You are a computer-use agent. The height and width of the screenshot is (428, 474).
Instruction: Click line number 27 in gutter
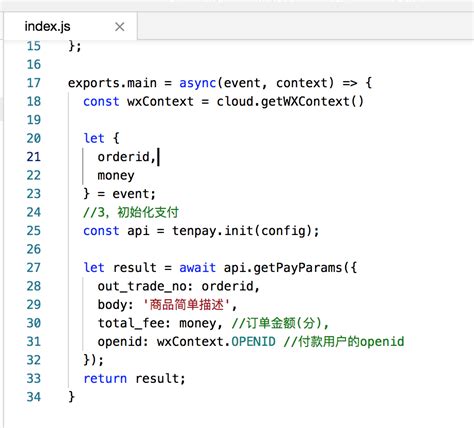(x=34, y=268)
